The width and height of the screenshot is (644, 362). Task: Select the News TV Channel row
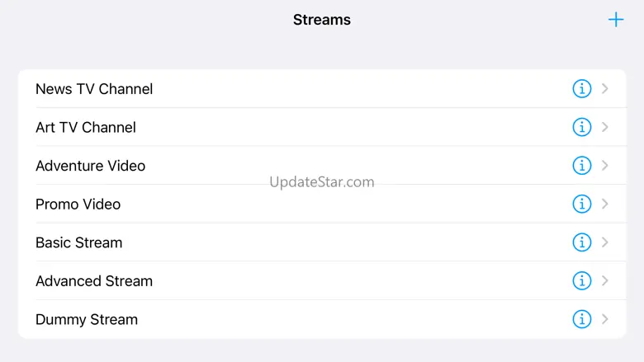(x=322, y=88)
